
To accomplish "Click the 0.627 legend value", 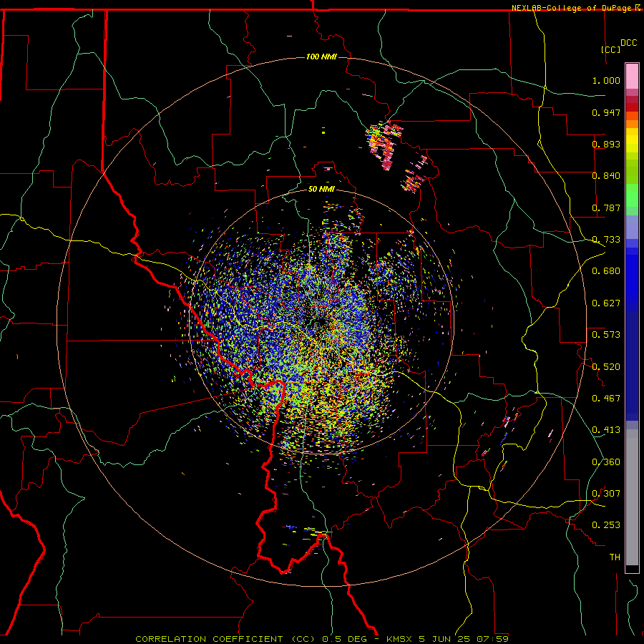I will [x=606, y=303].
